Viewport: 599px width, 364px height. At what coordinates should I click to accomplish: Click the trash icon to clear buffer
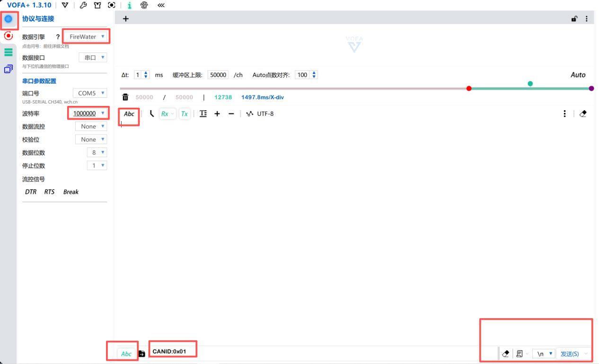[125, 97]
